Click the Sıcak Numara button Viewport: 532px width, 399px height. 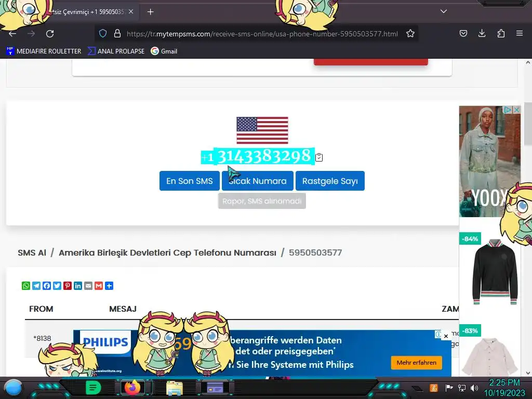[x=258, y=181]
